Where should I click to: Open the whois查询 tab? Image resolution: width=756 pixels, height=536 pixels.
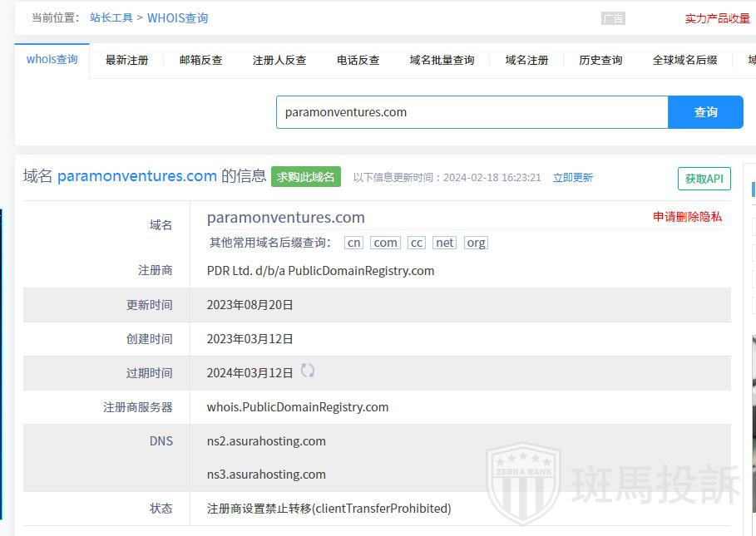[x=52, y=60]
